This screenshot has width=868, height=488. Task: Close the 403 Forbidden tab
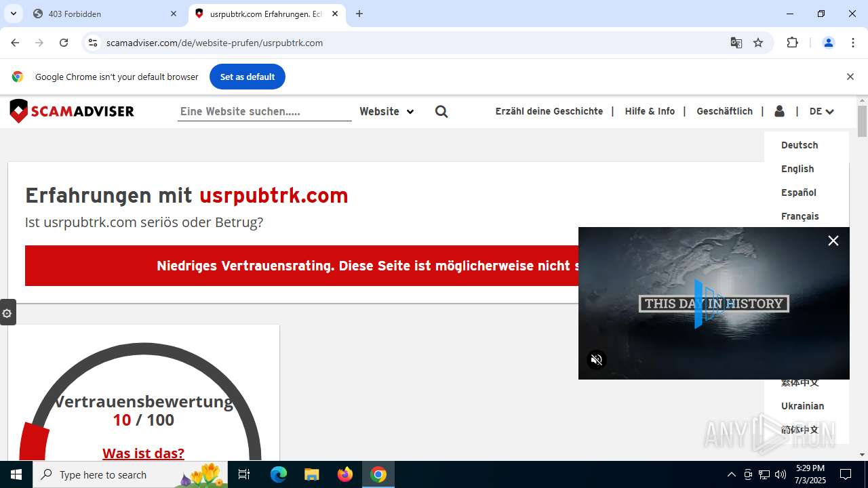[x=174, y=14]
